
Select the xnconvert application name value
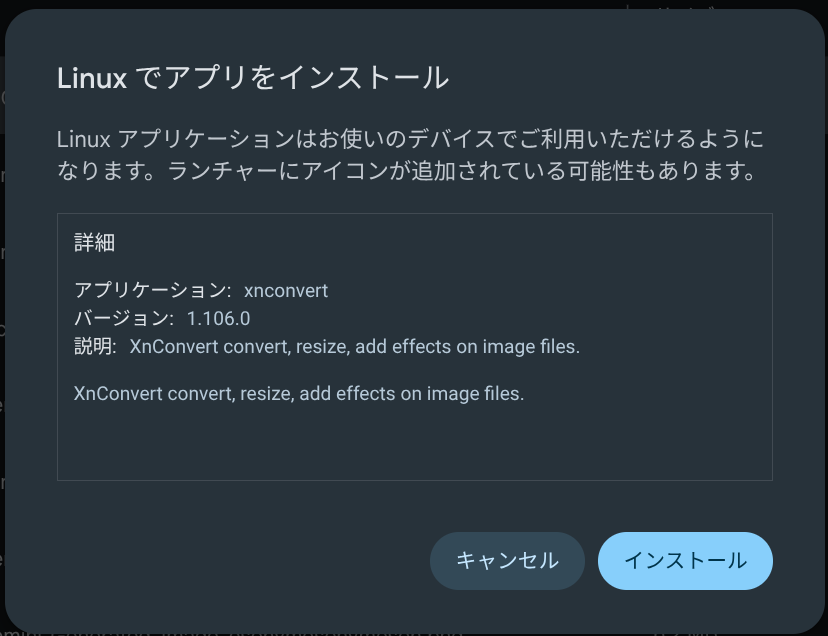point(286,291)
